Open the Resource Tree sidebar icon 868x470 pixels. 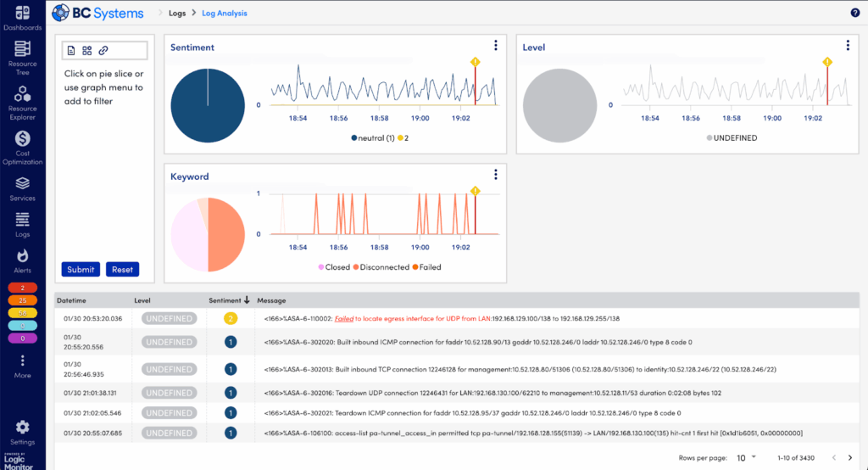pyautogui.click(x=22, y=48)
